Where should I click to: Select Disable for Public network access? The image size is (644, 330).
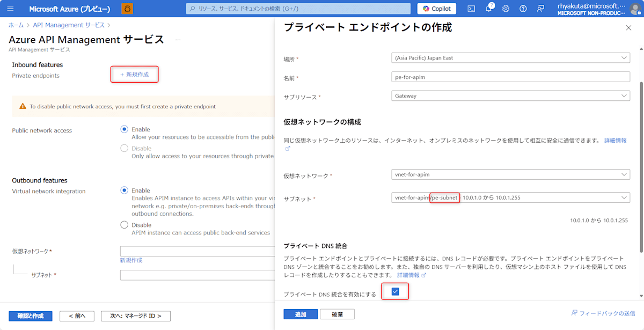(125, 148)
